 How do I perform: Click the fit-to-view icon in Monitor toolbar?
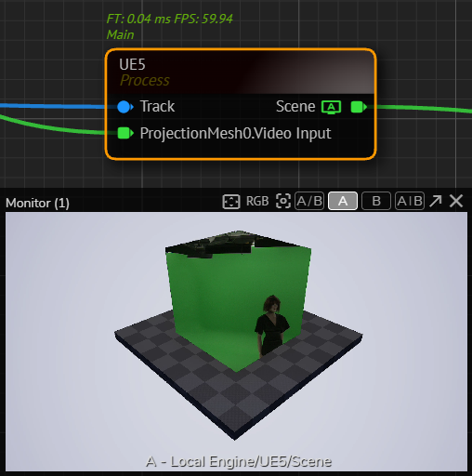coord(231,202)
